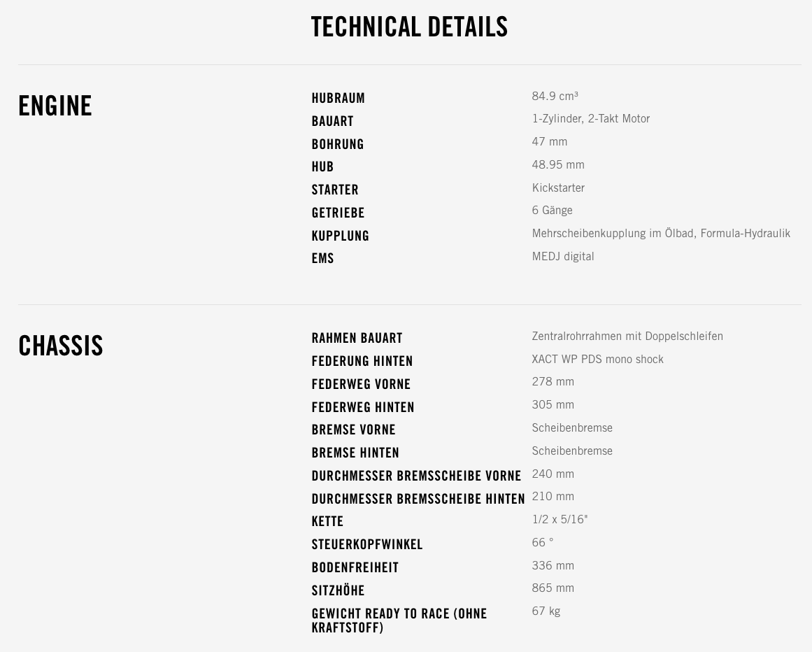Click the RAHMEN BAUART label
Image resolution: width=812 pixels, height=652 pixels.
point(357,339)
